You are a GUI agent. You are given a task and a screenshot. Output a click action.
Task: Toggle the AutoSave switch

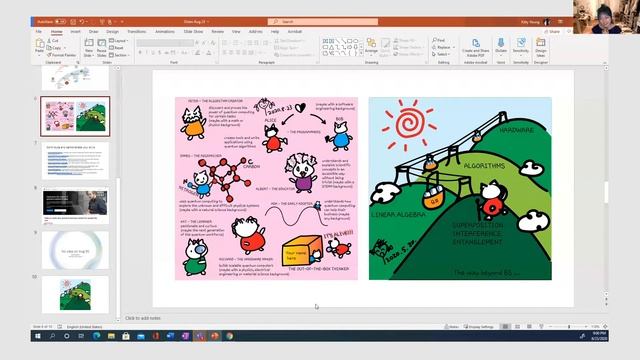tap(60, 22)
